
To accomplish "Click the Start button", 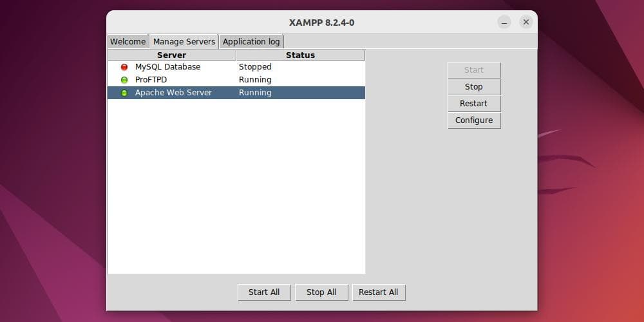I will pyautogui.click(x=474, y=70).
